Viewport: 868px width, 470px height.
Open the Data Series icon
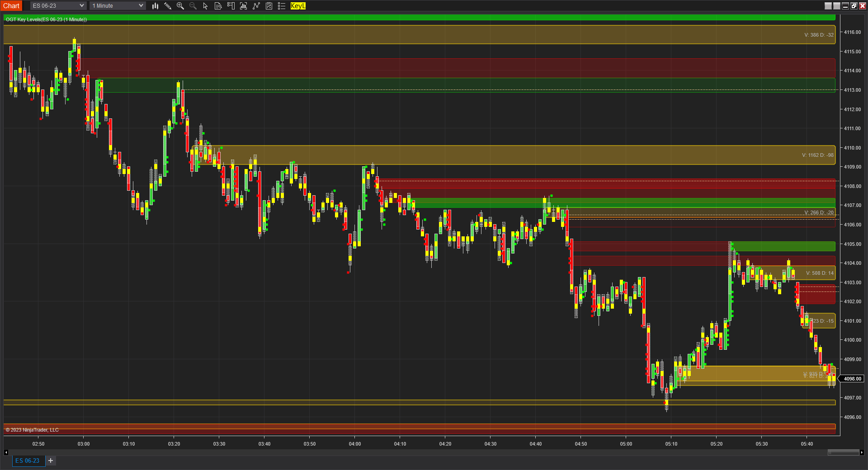[244, 6]
